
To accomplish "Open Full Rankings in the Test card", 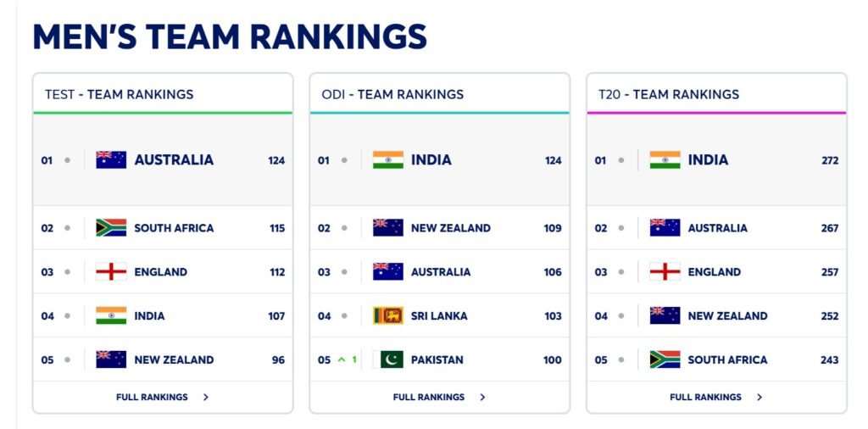I will tap(152, 397).
